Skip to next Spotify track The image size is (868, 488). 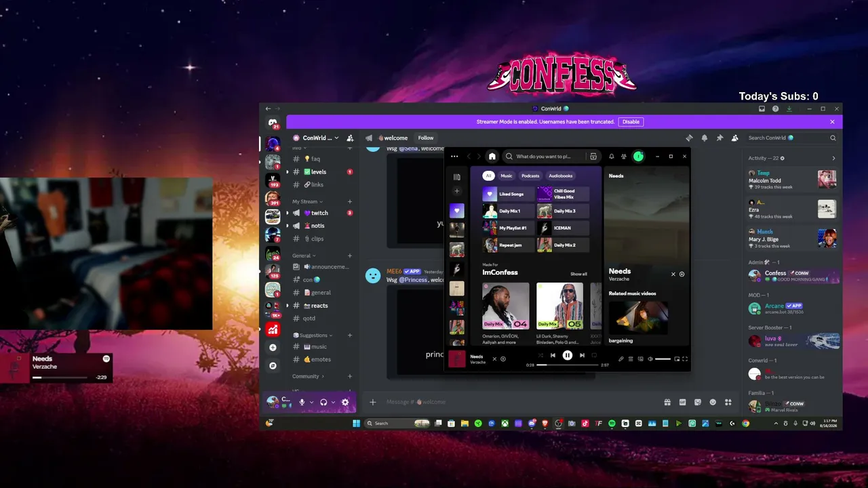[x=582, y=355]
